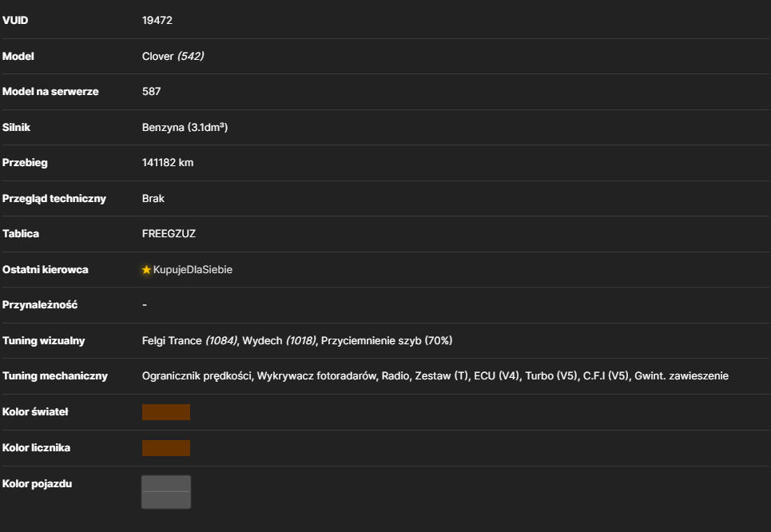The height and width of the screenshot is (532, 771).
Task: Click the gold star next to KupujeDlaSiebie
Action: [x=146, y=269]
